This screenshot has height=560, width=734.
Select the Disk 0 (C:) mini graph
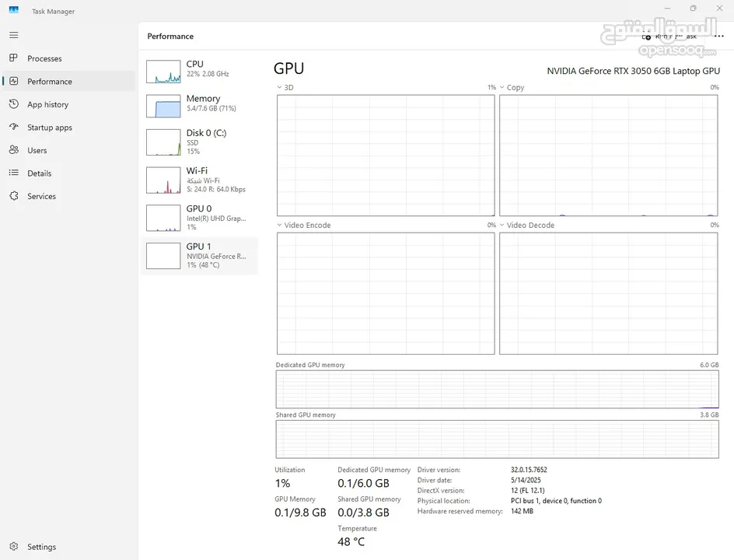tap(163, 142)
